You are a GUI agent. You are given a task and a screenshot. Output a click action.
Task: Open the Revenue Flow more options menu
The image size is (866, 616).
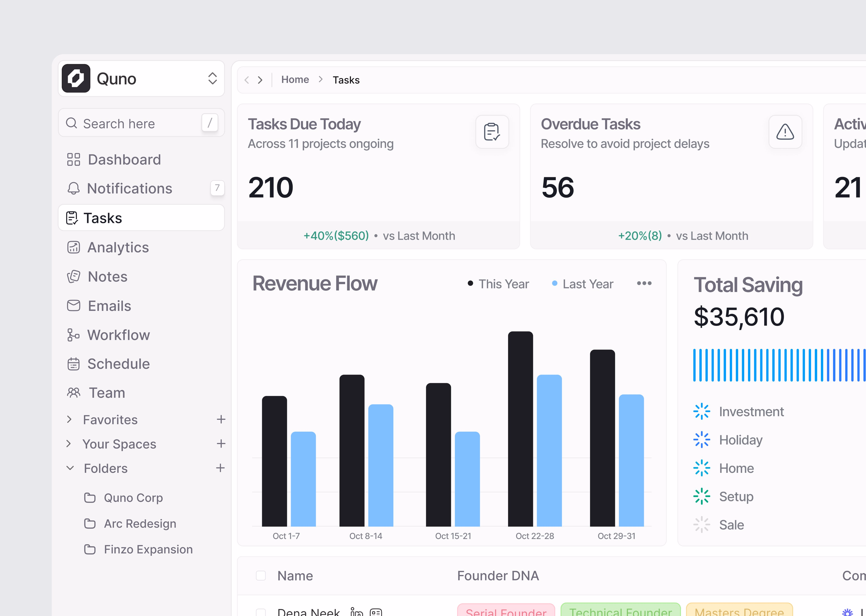644,283
